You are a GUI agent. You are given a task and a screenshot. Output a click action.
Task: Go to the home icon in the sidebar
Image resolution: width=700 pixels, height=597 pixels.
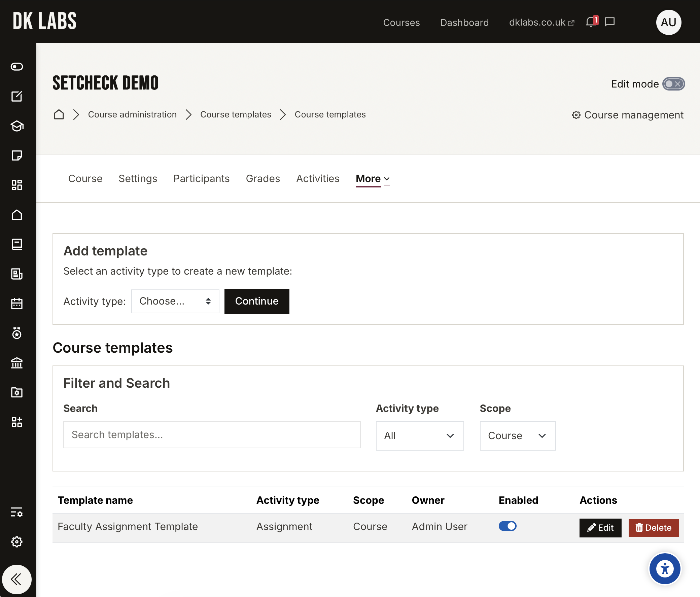17,215
